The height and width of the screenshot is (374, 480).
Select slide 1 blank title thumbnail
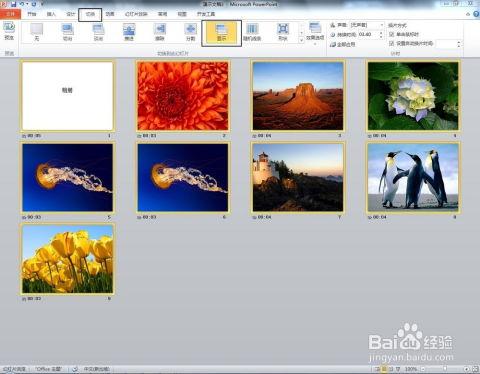point(67,96)
